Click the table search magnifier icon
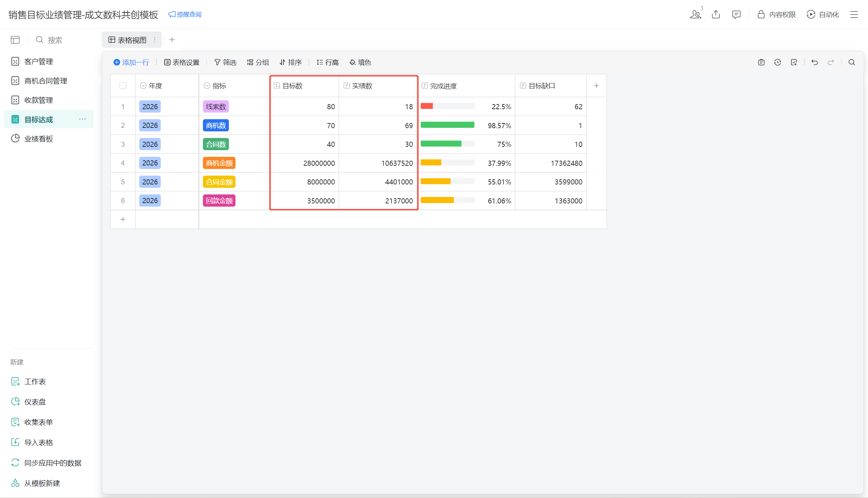The width and height of the screenshot is (868, 498). point(852,62)
